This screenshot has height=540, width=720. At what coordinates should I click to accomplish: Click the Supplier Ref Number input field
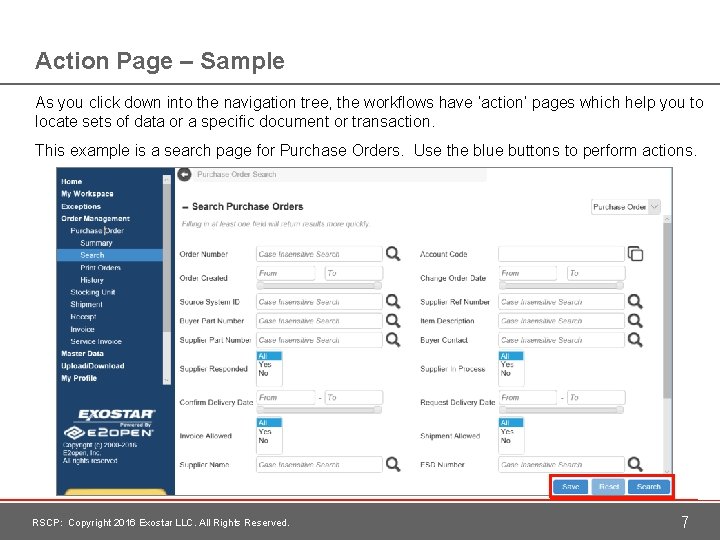coord(562,302)
